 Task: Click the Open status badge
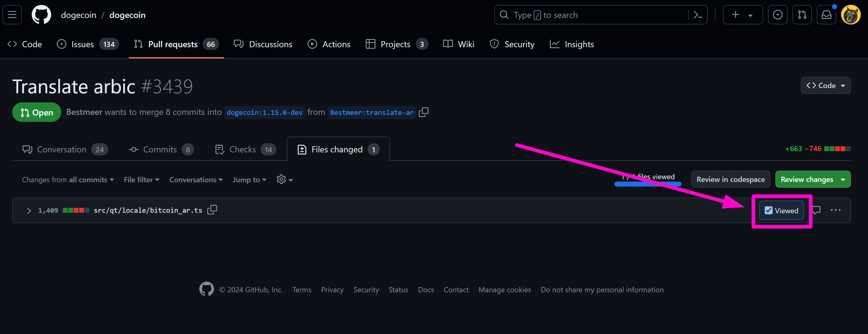pyautogui.click(x=37, y=112)
